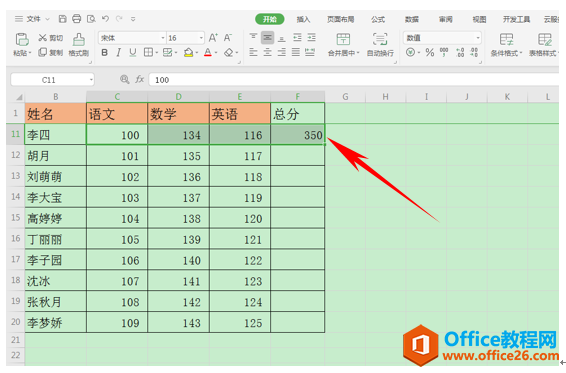The width and height of the screenshot is (566, 373).
Task: Click the 粘贴 paste icon
Action: [22, 40]
